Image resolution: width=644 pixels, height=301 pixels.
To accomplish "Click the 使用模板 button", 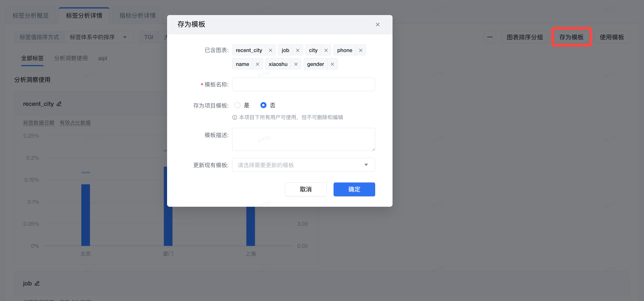I will coord(612,37).
